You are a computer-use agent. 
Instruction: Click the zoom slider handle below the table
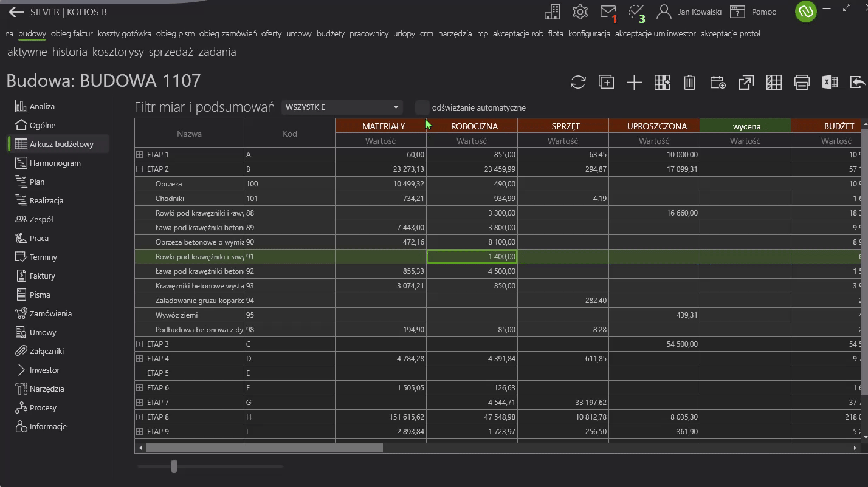pos(174,466)
